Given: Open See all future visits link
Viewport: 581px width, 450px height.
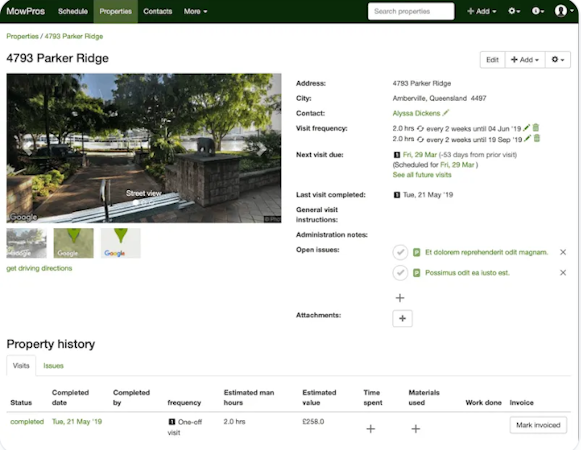Looking at the screenshot, I should pos(422,175).
